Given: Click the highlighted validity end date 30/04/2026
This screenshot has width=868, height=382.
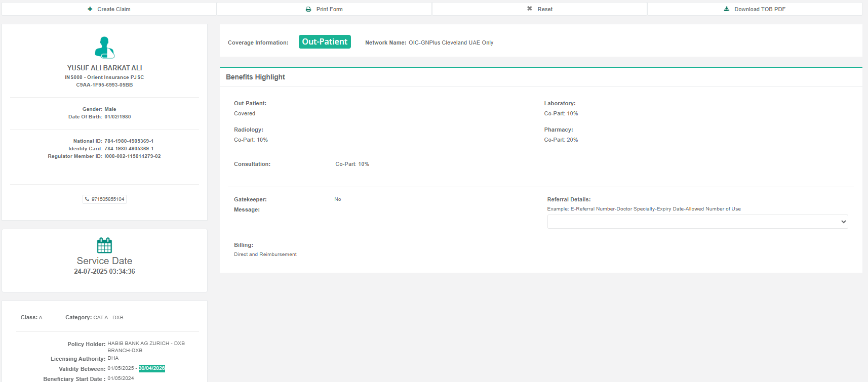Looking at the screenshot, I should pos(152,368).
